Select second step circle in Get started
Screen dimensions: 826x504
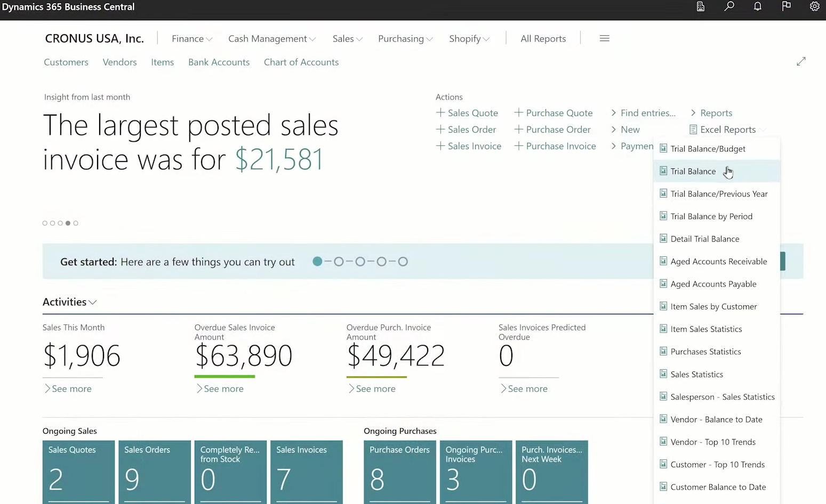[x=339, y=262]
